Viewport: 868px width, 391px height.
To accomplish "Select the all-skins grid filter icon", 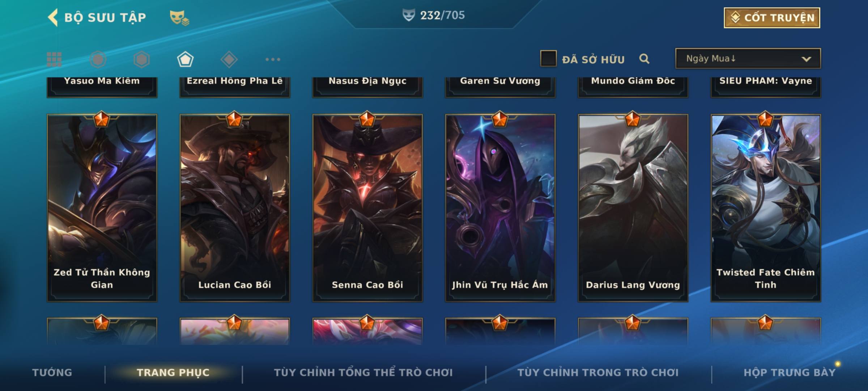I will point(54,59).
